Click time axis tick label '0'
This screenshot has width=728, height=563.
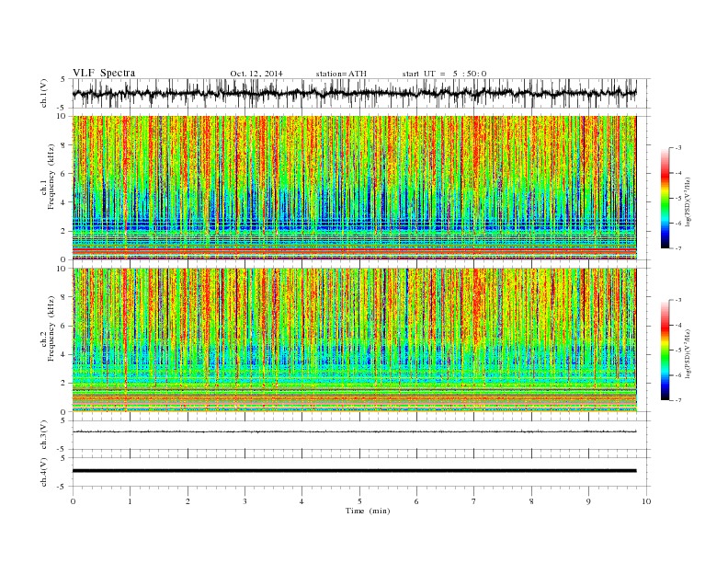pyautogui.click(x=73, y=501)
